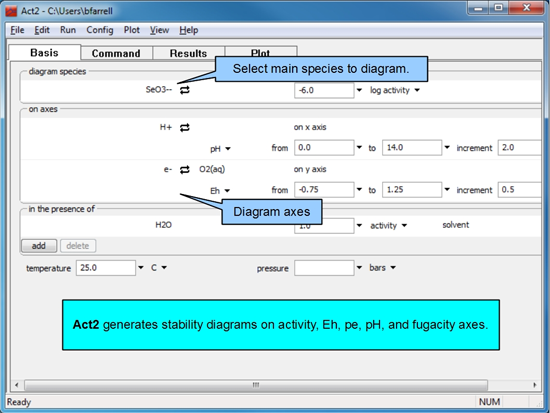Expand the pH axis variable dropdown

220,149
